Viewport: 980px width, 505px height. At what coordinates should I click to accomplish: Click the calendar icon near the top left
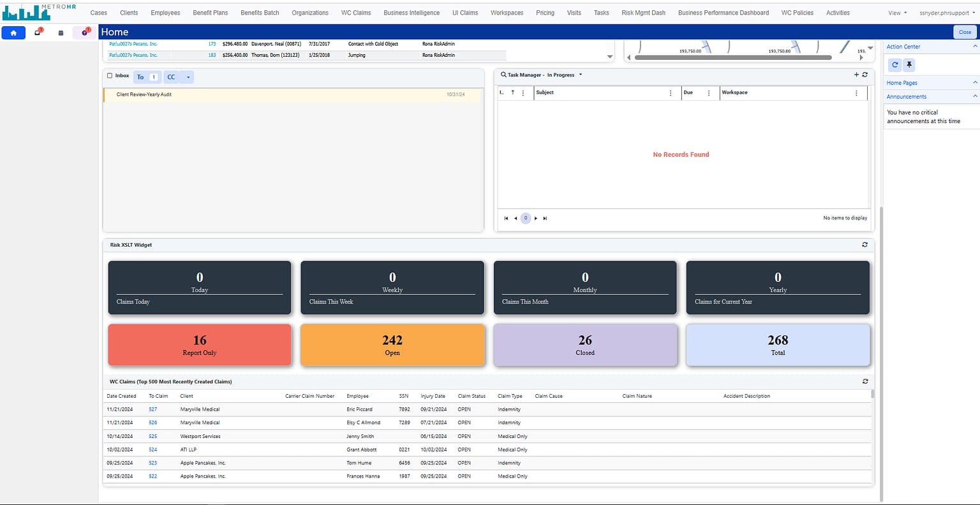click(61, 33)
